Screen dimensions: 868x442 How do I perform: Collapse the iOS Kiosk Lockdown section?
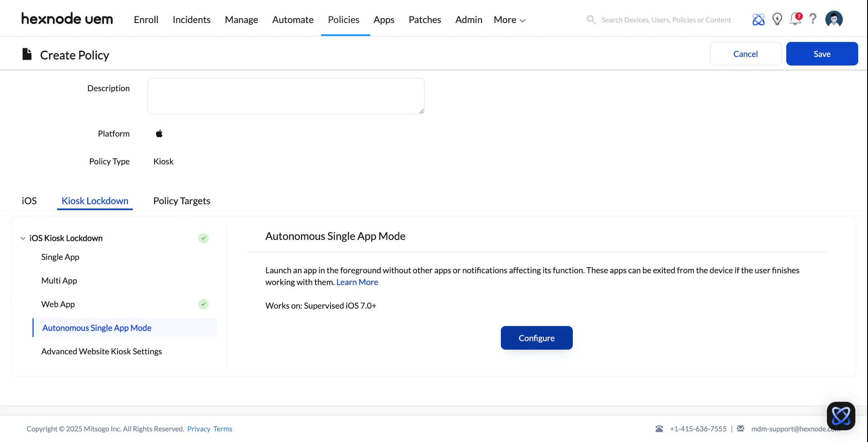coord(23,238)
